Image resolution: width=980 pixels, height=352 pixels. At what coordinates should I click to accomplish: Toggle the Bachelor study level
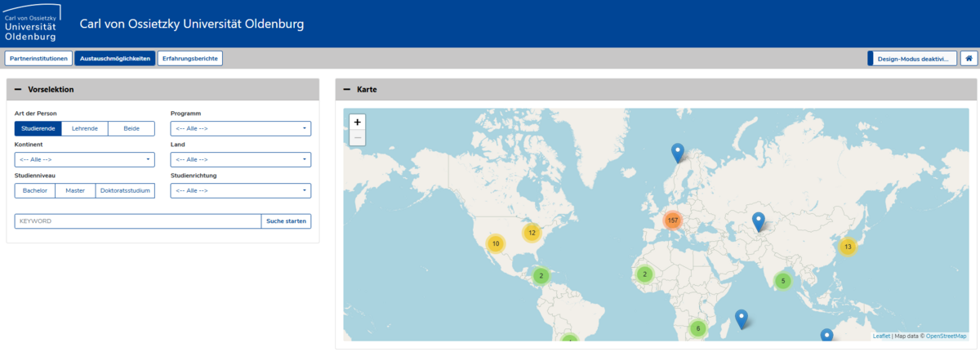click(x=35, y=190)
